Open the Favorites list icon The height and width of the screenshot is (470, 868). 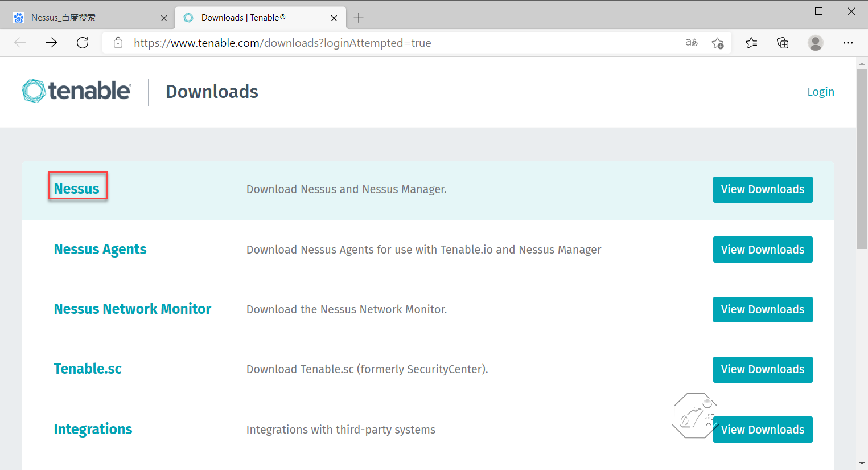coord(751,43)
